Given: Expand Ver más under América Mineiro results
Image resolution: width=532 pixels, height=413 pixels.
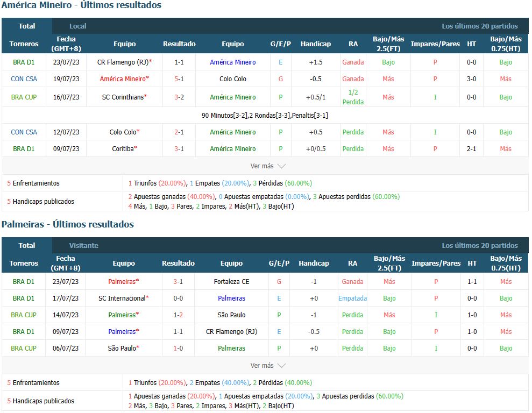Looking at the screenshot, I should click(268, 166).
